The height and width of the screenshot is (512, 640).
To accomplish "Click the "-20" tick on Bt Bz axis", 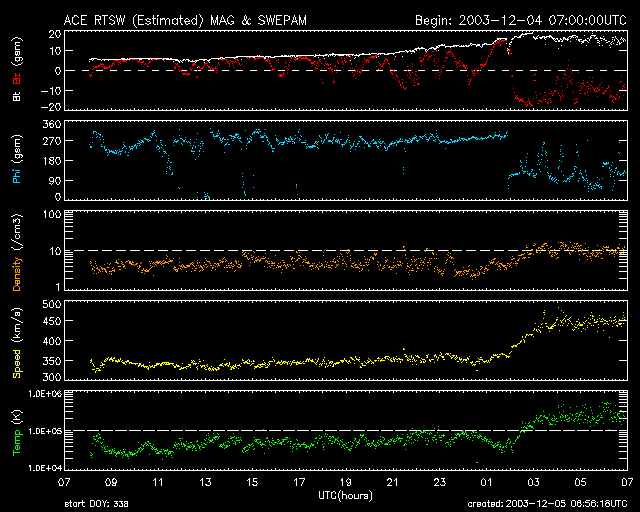I will (51, 107).
